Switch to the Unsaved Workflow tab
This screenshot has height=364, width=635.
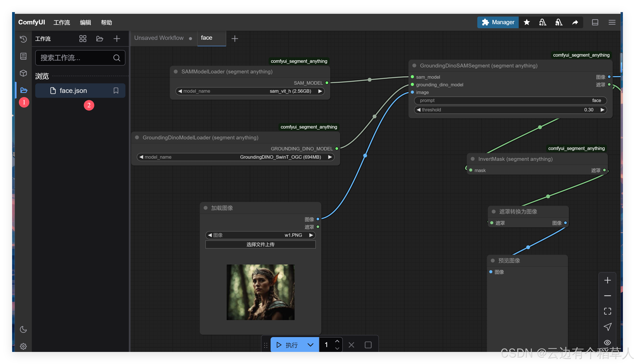click(159, 38)
